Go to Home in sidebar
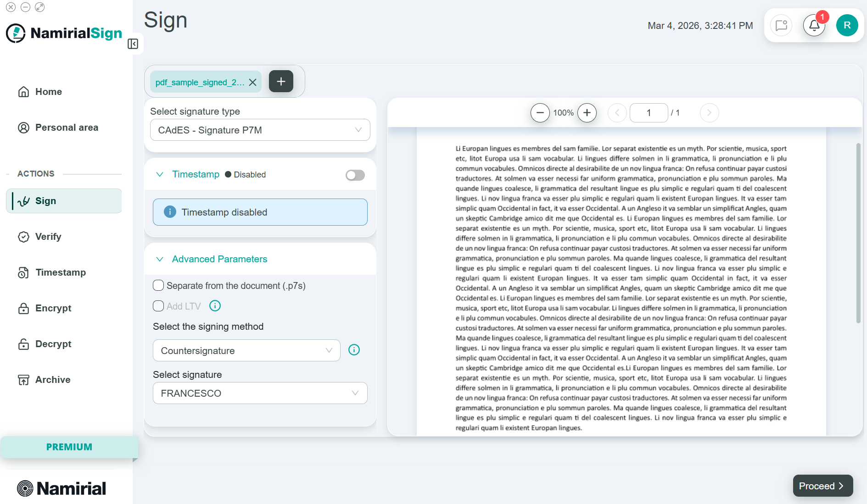Screen dimensions: 867x504 (x=64, y=92)
